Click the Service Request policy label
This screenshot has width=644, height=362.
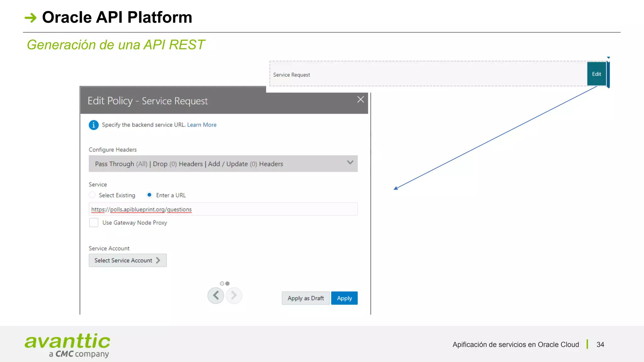291,75
